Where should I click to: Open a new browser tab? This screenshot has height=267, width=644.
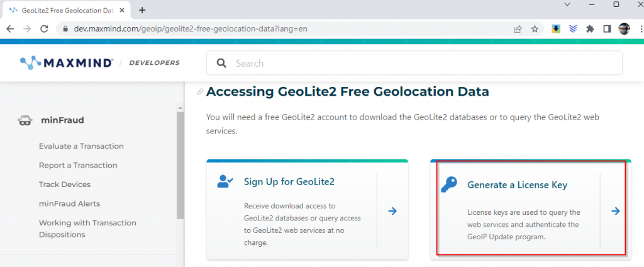click(142, 10)
